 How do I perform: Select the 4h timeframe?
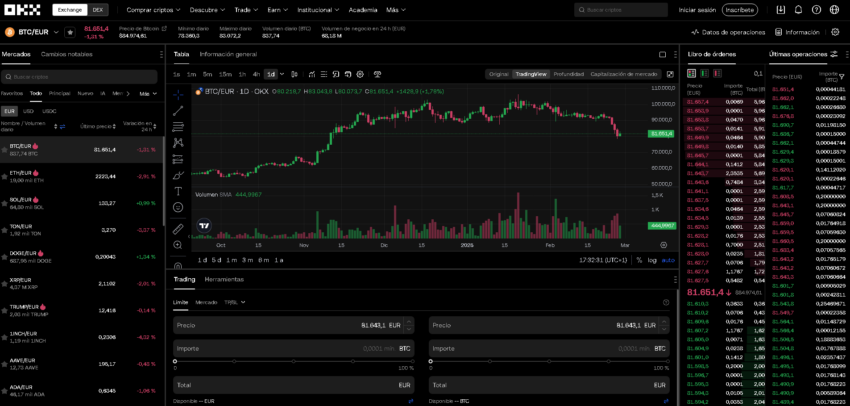pos(256,74)
